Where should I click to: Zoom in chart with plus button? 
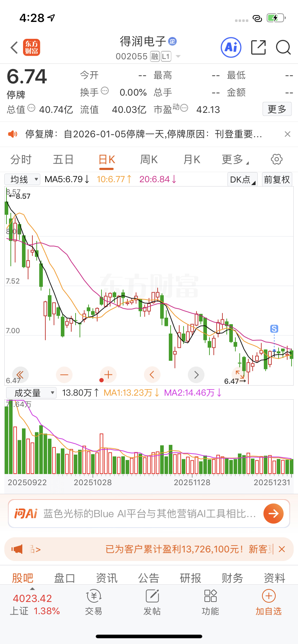(x=108, y=375)
